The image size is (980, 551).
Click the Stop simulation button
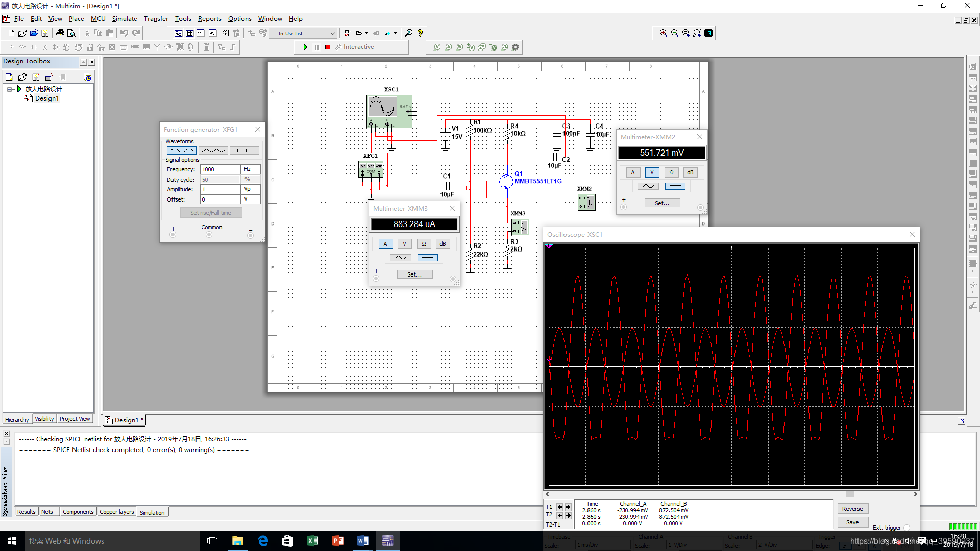click(x=328, y=46)
